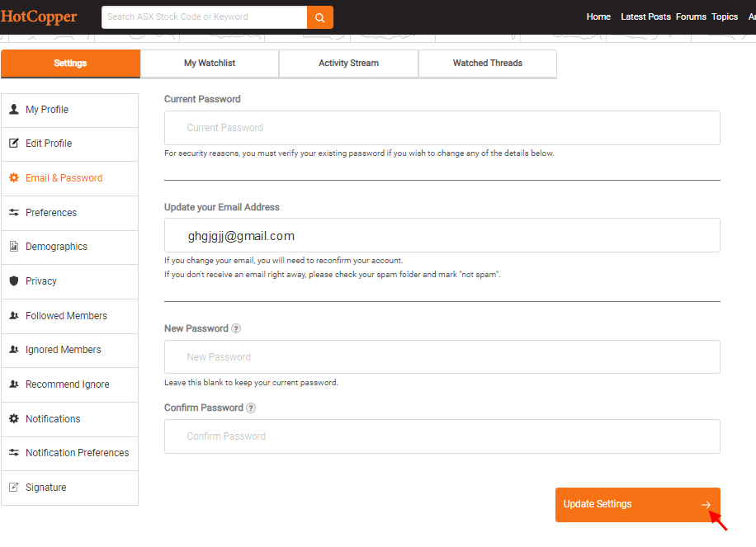Screen dimensions: 756x547
Task: Select the Privacy shield icon
Action: pos(12,281)
